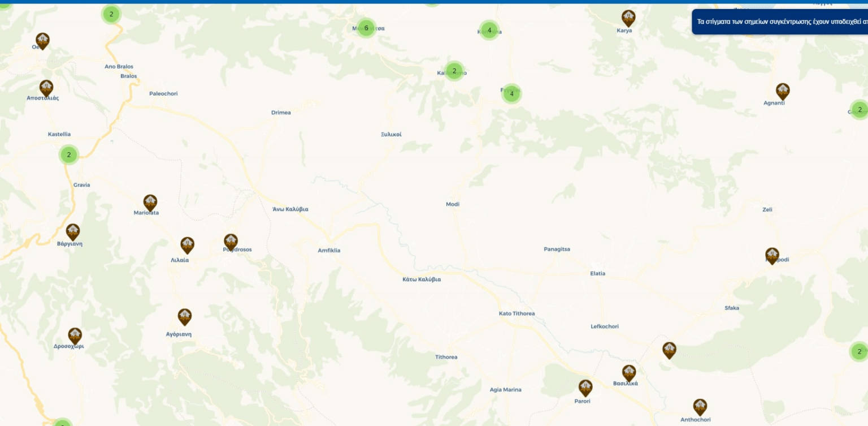Click the pin marker below Zeli
This screenshot has width=868, height=426.
tap(772, 256)
